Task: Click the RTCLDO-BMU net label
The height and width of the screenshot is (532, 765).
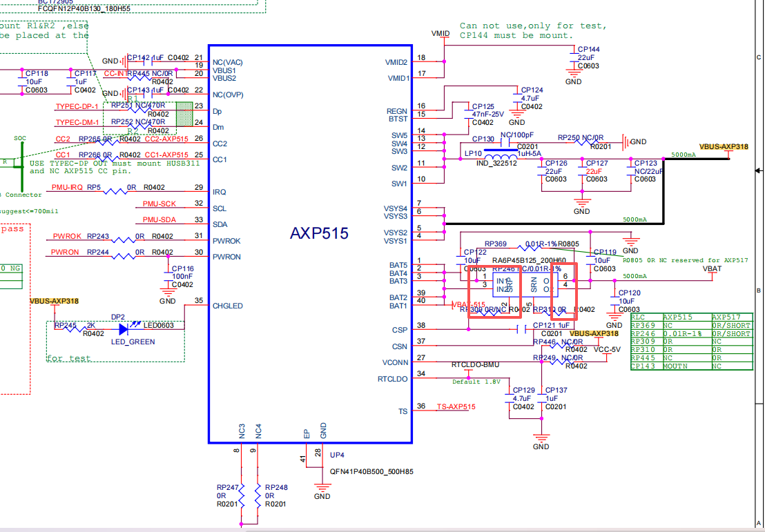Action: (x=475, y=364)
